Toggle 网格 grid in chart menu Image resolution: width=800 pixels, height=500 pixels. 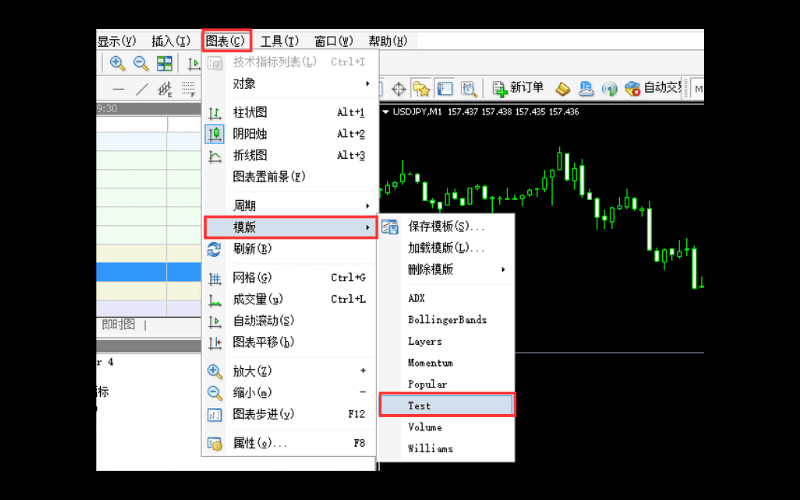click(x=290, y=278)
